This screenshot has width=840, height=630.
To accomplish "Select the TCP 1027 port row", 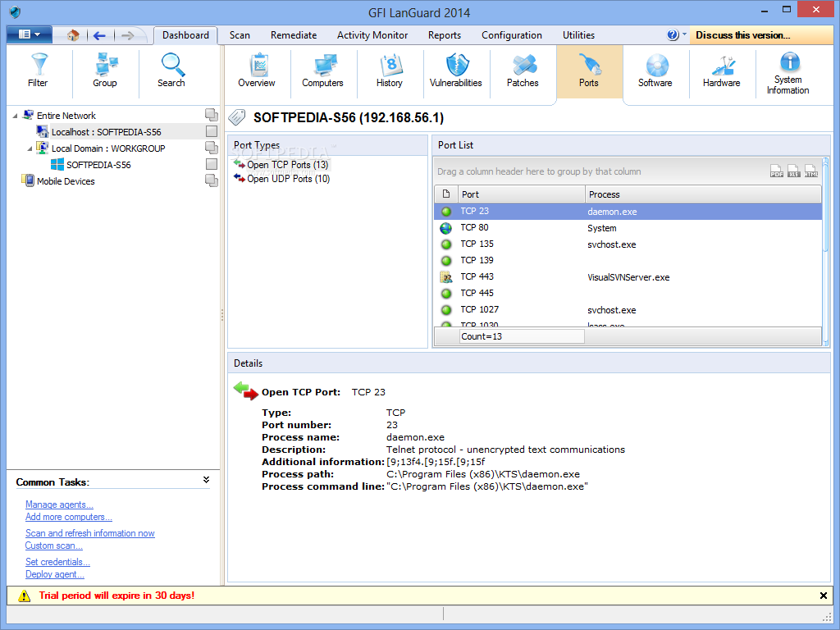I will [x=628, y=309].
